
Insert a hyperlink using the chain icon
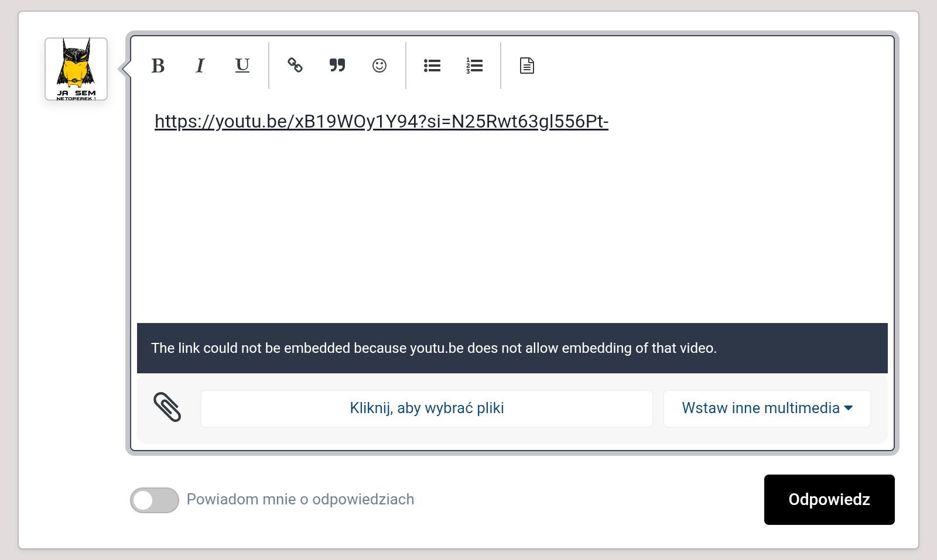[x=295, y=66]
